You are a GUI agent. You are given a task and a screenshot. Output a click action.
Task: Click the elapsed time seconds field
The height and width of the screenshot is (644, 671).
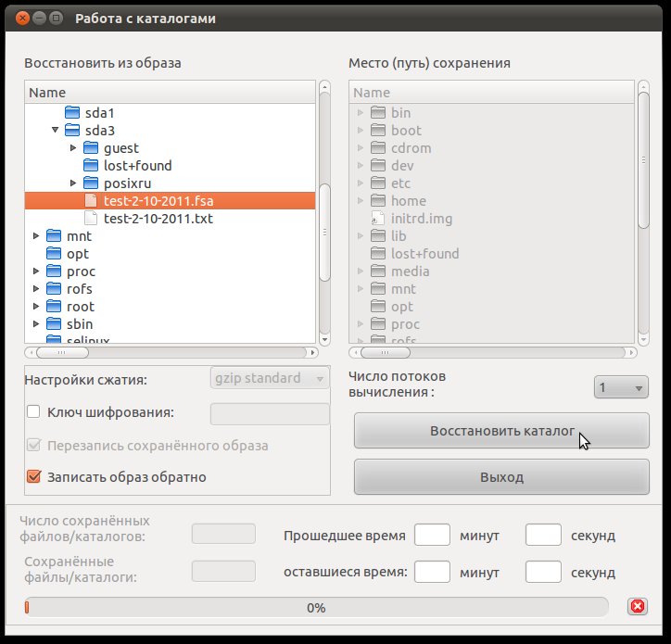(x=543, y=535)
